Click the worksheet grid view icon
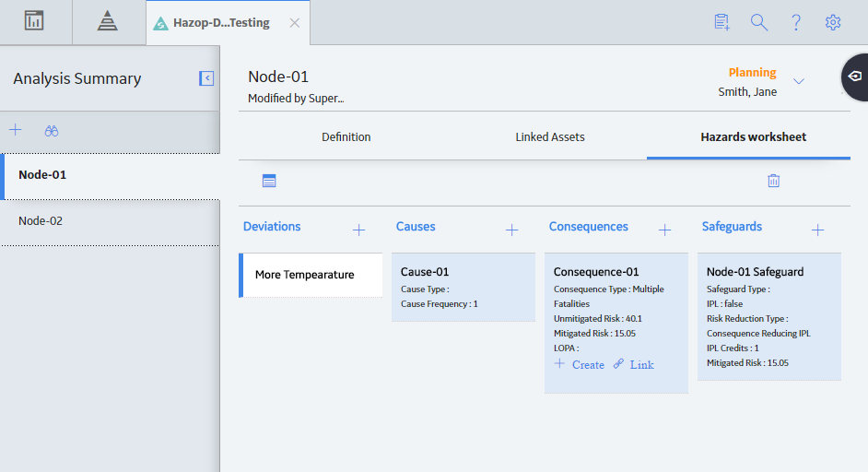This screenshot has width=868, height=472. tap(269, 181)
